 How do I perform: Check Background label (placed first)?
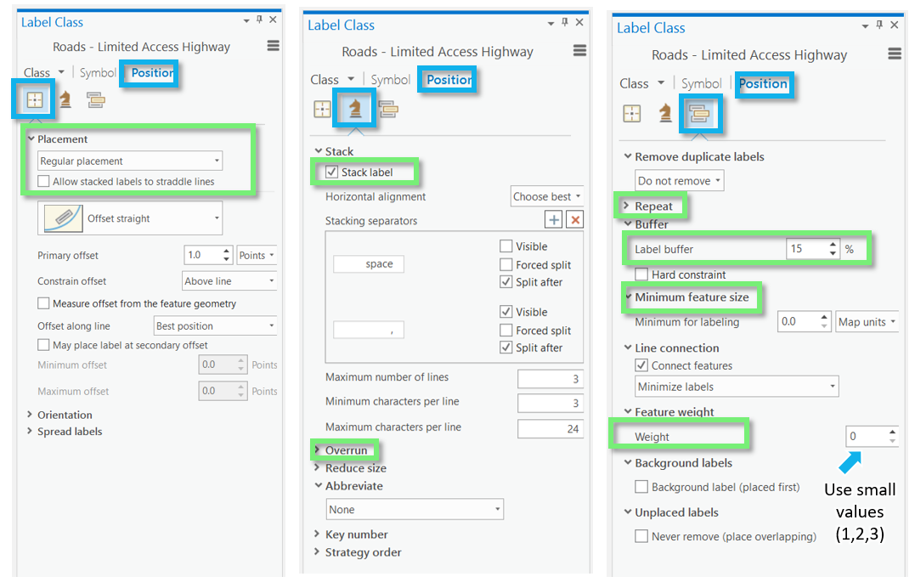642,486
